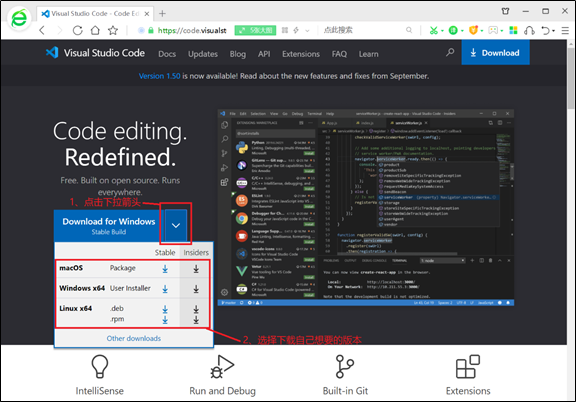Download macOS Package stable build
Image resolution: width=576 pixels, height=402 pixels.
point(165,269)
